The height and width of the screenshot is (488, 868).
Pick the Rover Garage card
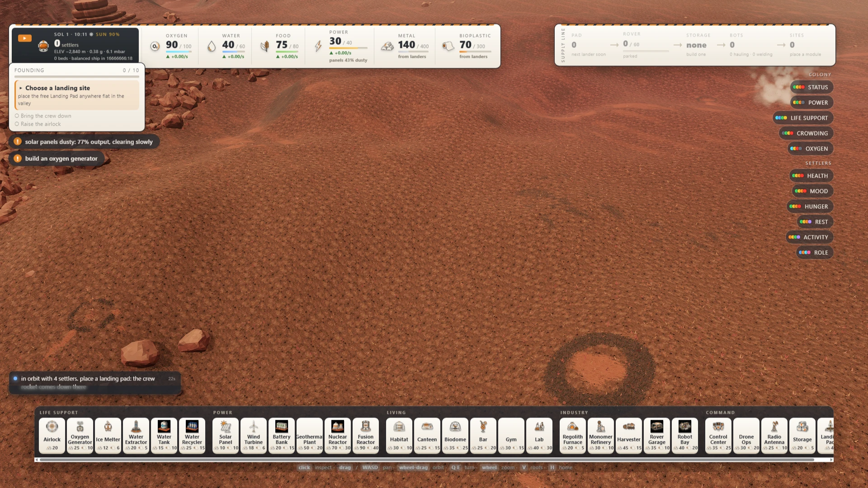coord(657,435)
